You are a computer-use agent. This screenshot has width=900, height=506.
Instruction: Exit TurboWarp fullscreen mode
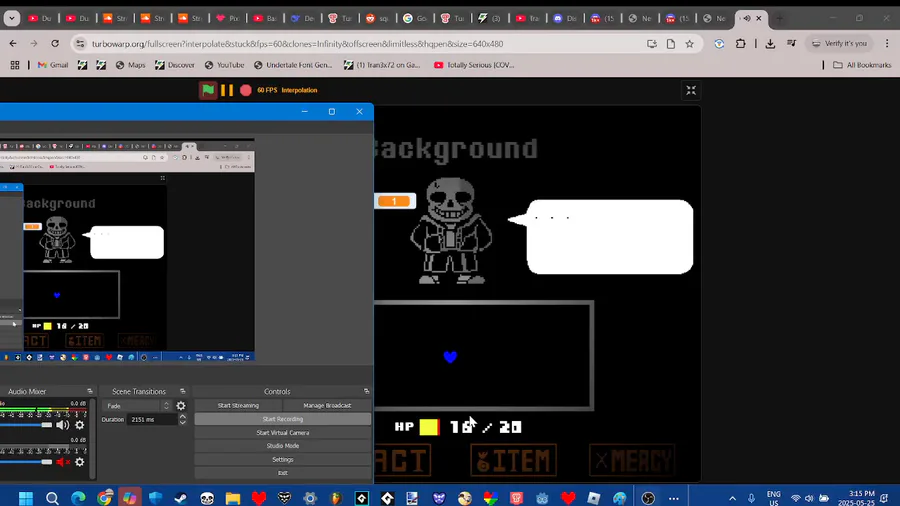(691, 90)
